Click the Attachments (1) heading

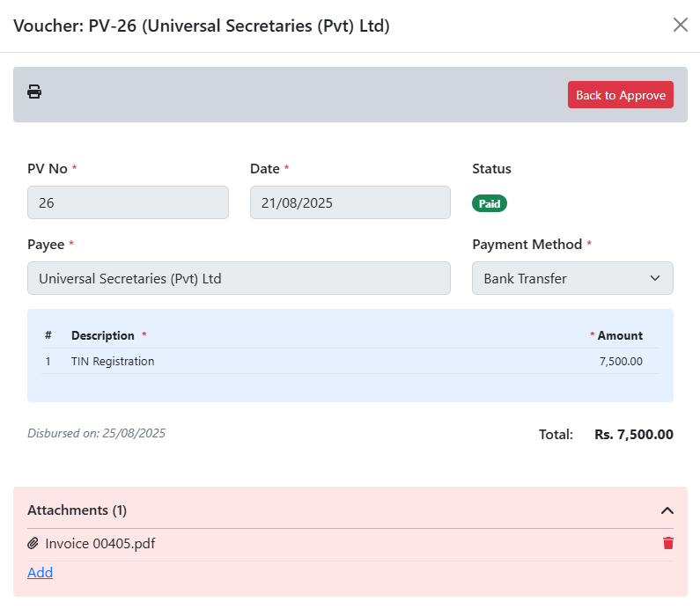tap(77, 510)
